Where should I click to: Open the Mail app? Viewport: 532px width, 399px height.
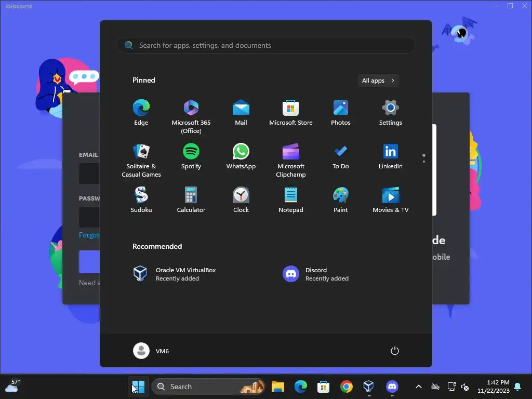(x=241, y=113)
